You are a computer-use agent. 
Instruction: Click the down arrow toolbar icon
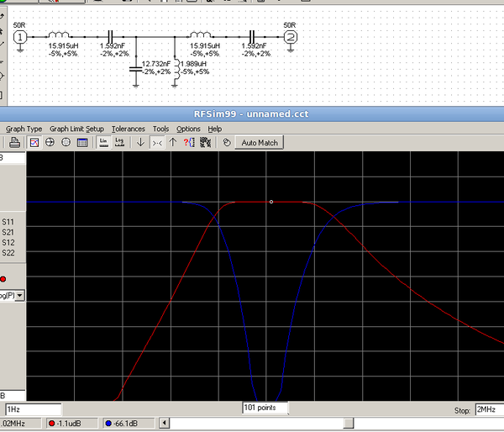coord(140,143)
